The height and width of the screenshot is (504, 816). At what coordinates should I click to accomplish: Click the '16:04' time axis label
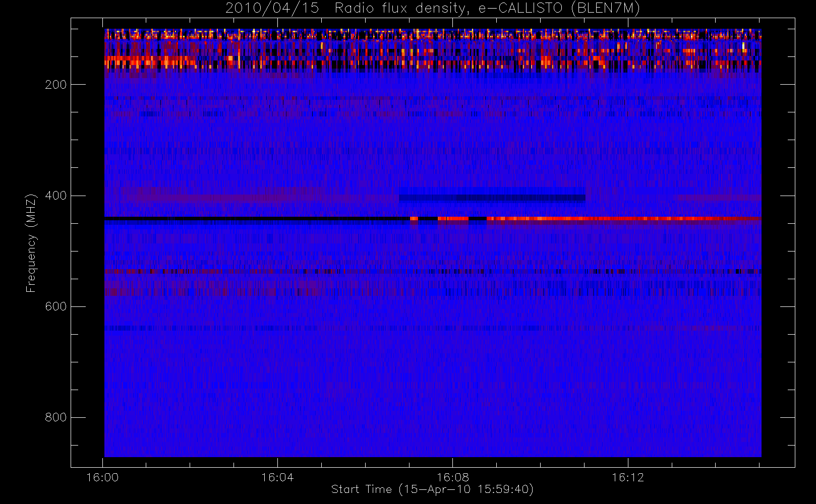point(277,477)
